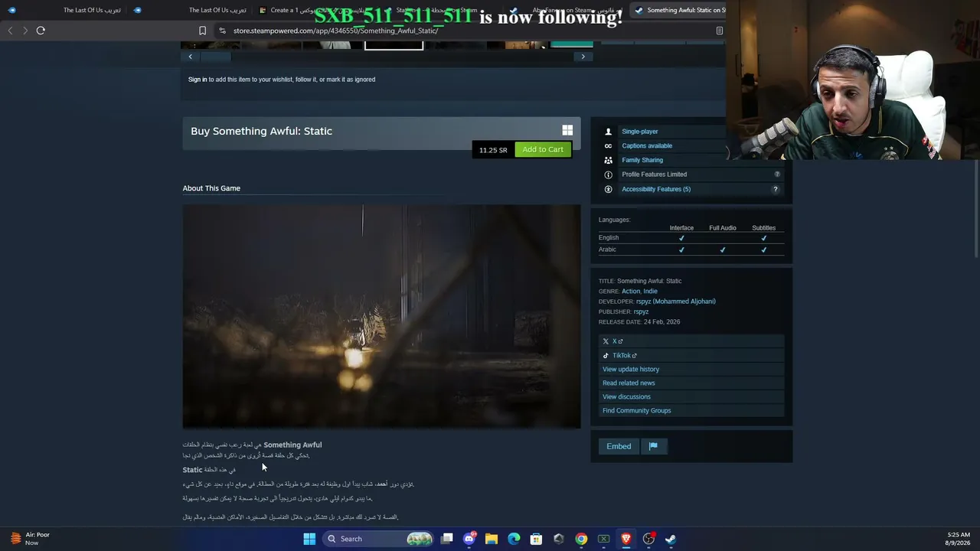Screen dimensions: 980x551
Task: Open the TikTok link icon
Action: 606,355
